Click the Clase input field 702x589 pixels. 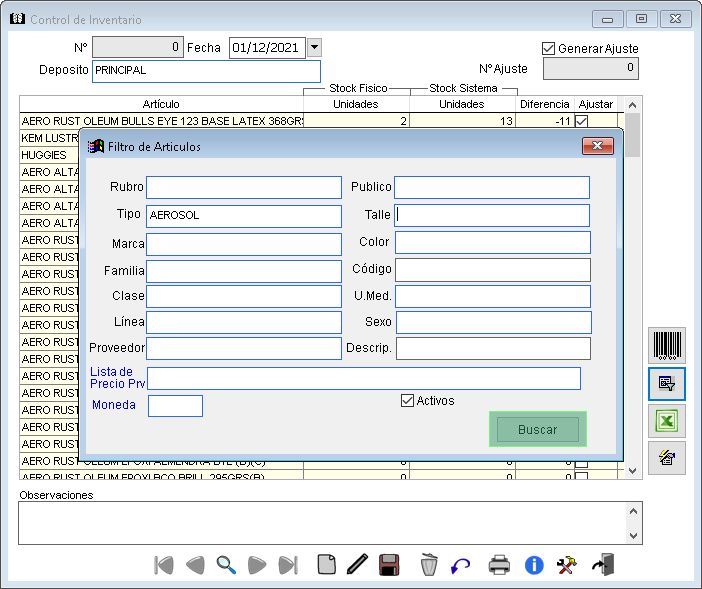pyautogui.click(x=244, y=296)
